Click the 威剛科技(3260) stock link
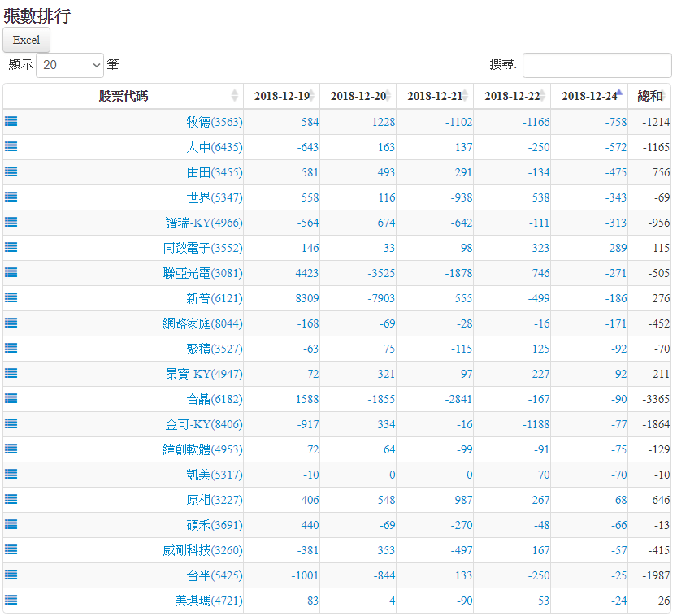Screen dimensions: 677x616 [202, 550]
